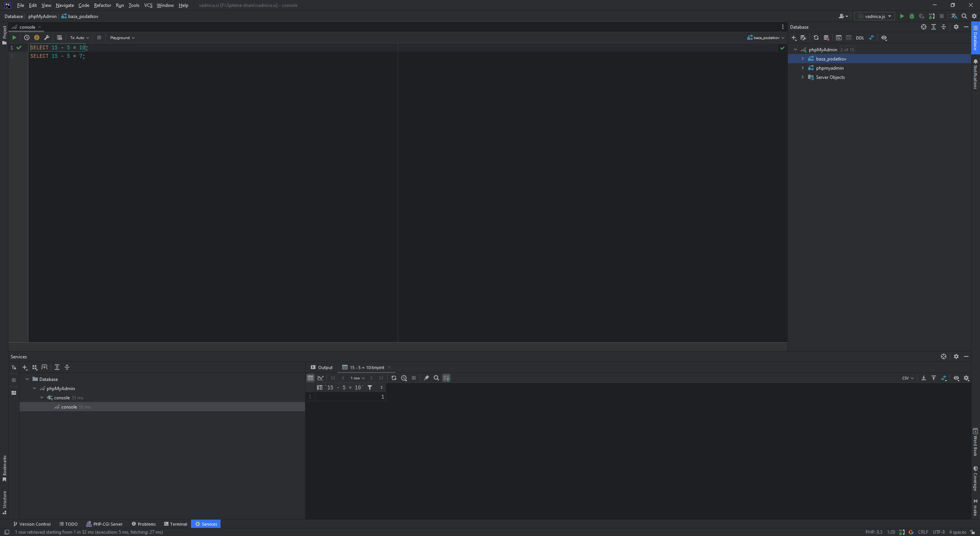
Task: Open the Playground resolve mode dropdown
Action: click(122, 38)
